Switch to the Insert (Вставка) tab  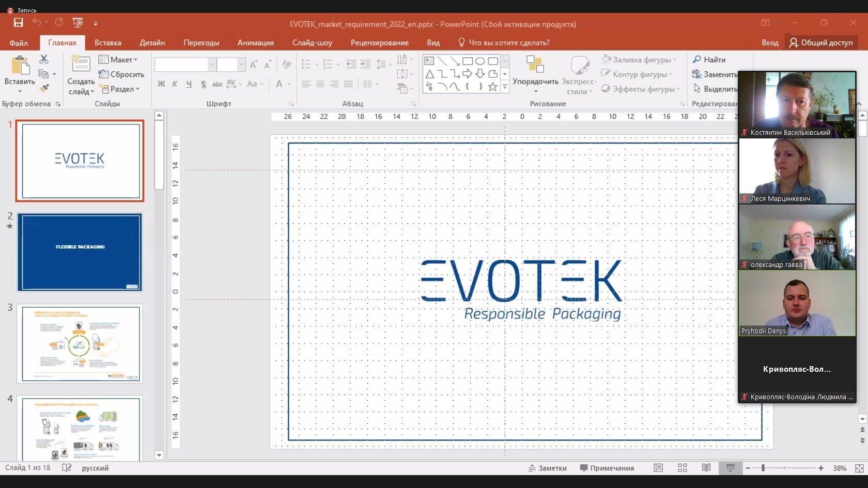point(108,42)
